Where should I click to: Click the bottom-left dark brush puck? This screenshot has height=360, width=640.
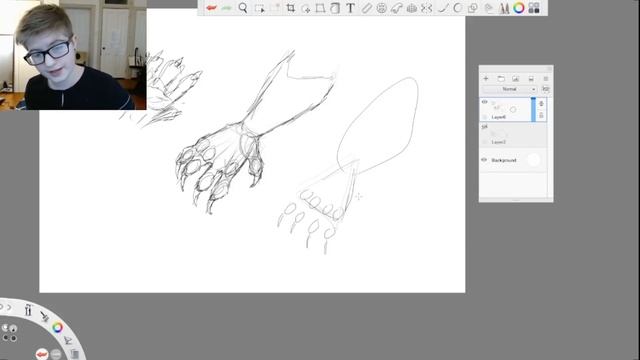5,338
